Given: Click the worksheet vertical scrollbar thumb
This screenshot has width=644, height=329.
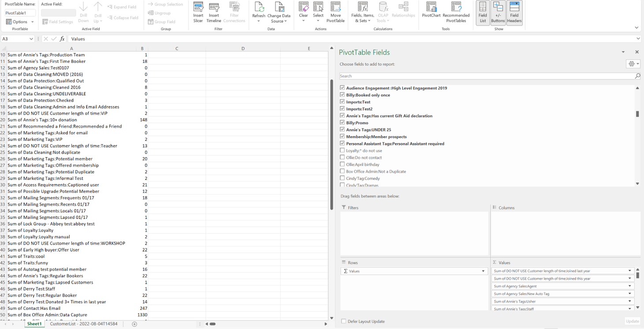Looking at the screenshot, I should coord(331,144).
